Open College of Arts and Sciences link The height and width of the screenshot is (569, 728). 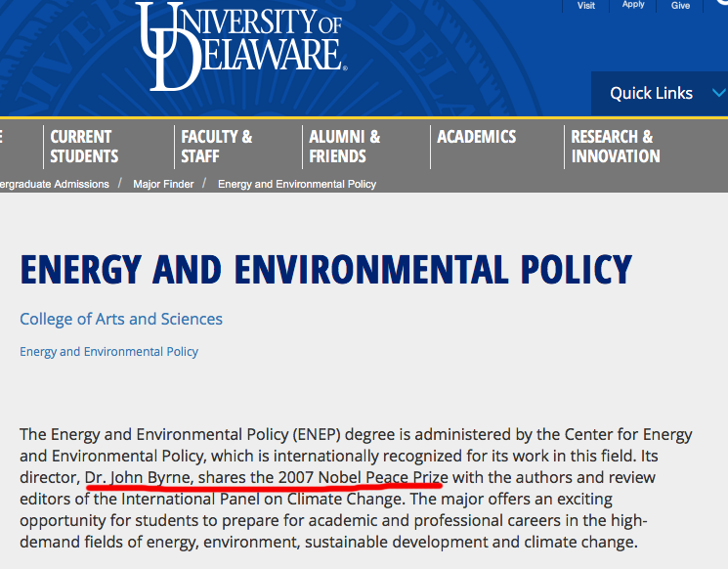(x=121, y=319)
